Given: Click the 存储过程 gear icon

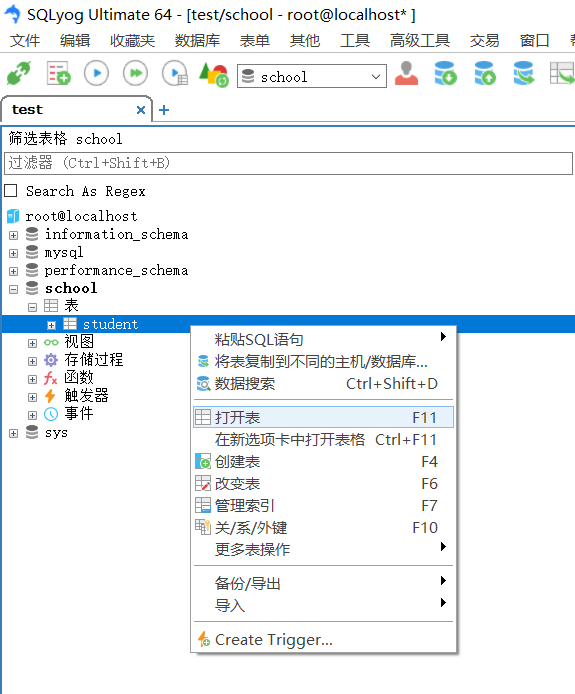Looking at the screenshot, I should 51,360.
